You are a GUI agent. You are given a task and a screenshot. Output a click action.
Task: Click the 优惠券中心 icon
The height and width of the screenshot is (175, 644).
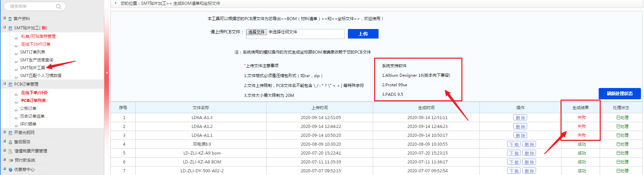tap(10, 170)
